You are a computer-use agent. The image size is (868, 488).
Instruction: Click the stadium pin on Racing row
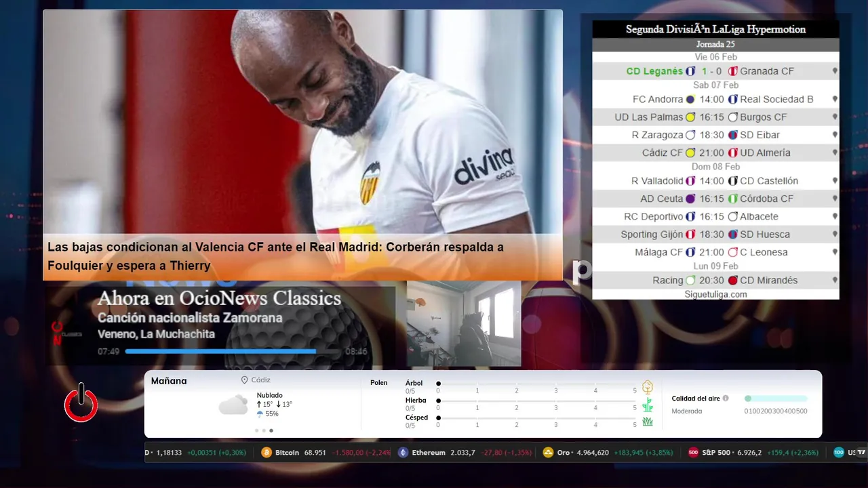pos(835,280)
